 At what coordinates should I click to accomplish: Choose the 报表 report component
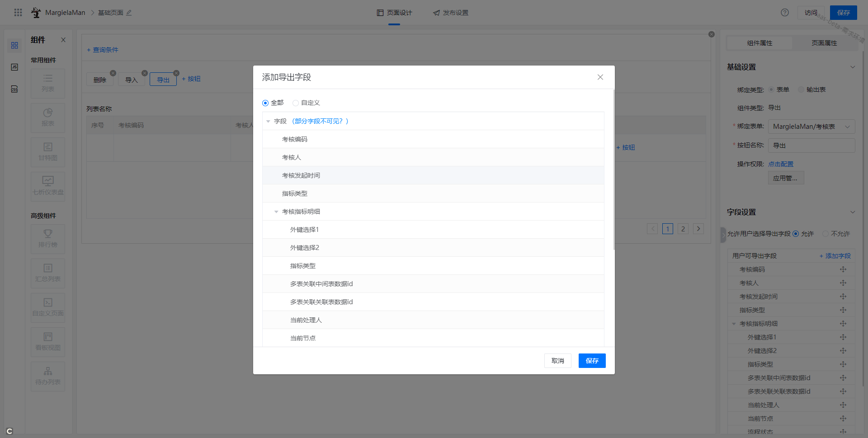point(48,118)
